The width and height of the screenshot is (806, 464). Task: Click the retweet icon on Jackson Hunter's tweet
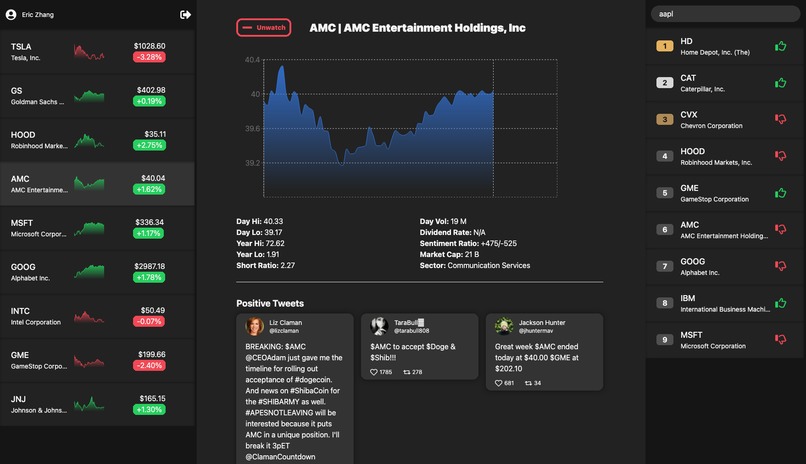pyautogui.click(x=528, y=383)
